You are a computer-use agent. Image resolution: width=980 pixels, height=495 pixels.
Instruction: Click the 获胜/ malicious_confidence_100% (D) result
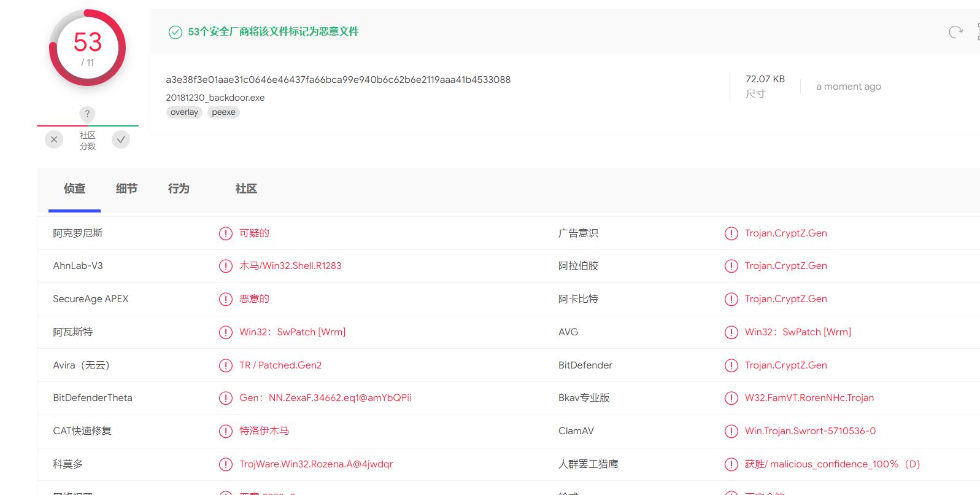coord(833,464)
